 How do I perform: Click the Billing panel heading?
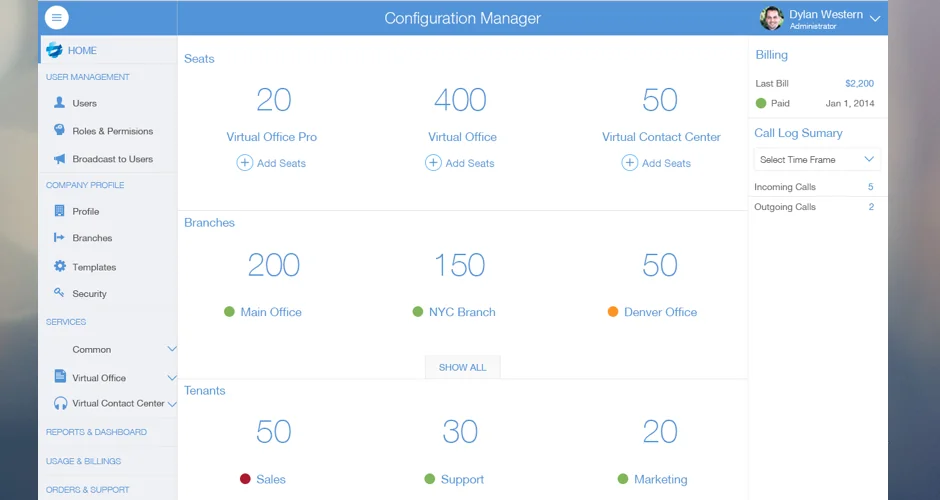point(772,55)
